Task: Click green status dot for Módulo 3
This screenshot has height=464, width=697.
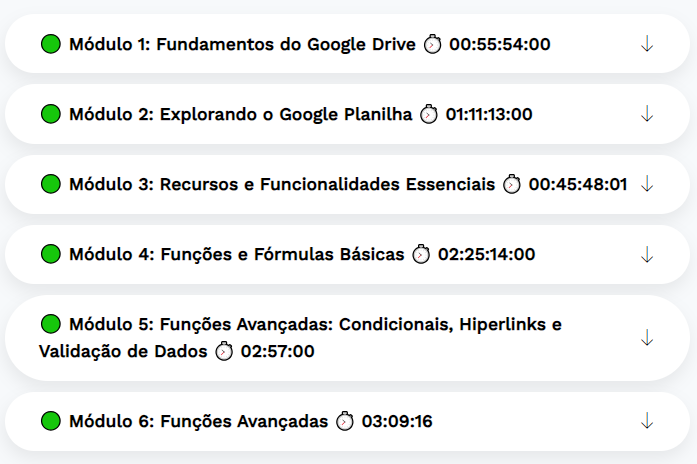Action: click(51, 184)
